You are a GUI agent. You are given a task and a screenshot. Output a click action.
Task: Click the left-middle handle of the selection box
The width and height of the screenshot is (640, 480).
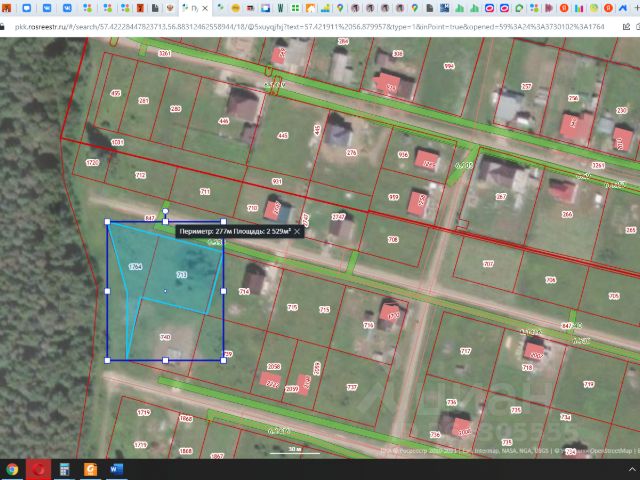click(x=108, y=291)
